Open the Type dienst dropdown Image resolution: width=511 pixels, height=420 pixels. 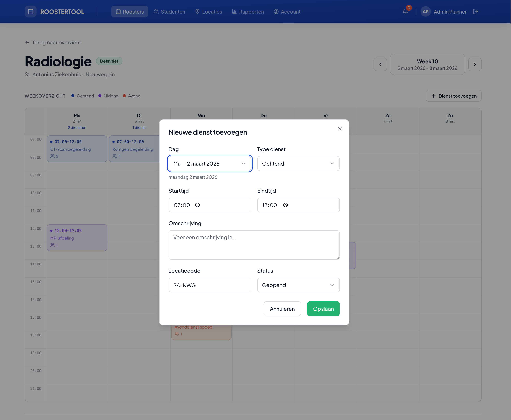pyautogui.click(x=298, y=164)
